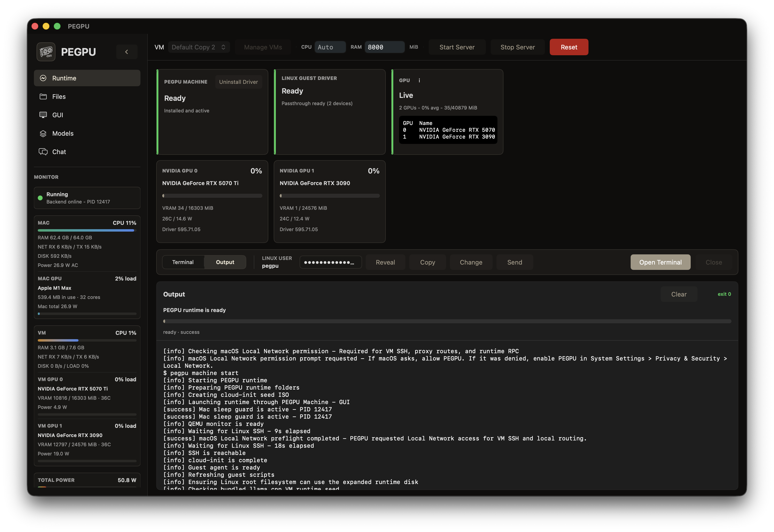Click the Models layers icon in the sidebar
This screenshot has height=532, width=774.
43,133
